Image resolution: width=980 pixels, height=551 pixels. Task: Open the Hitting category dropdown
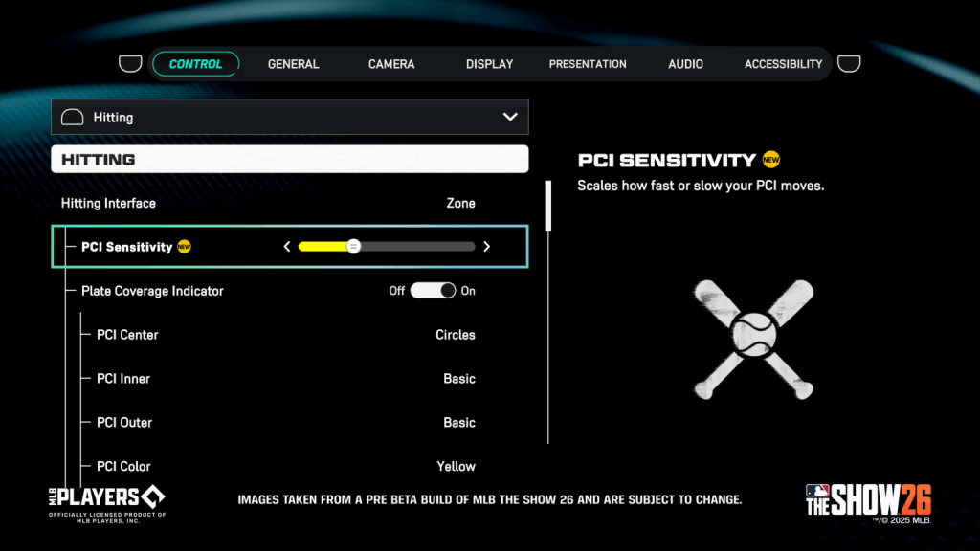(511, 116)
